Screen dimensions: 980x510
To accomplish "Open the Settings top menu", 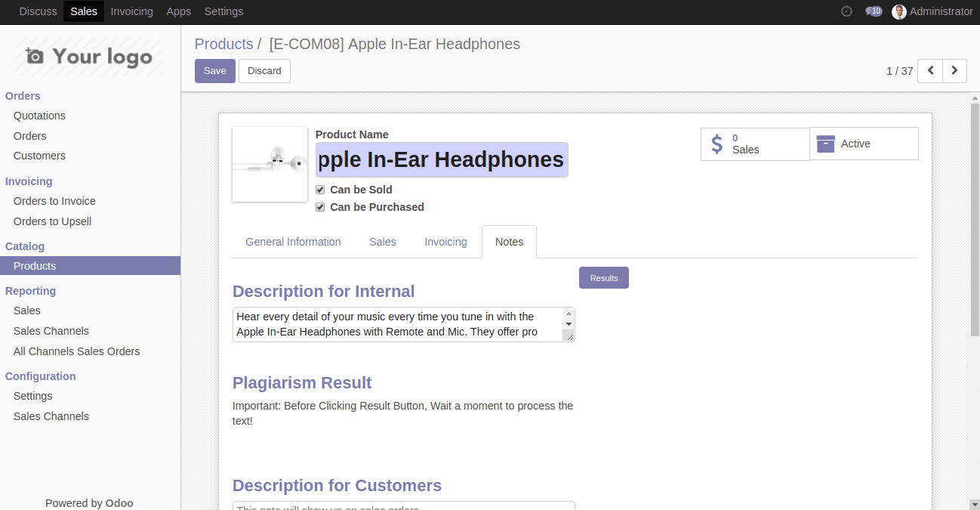I will click(x=223, y=11).
